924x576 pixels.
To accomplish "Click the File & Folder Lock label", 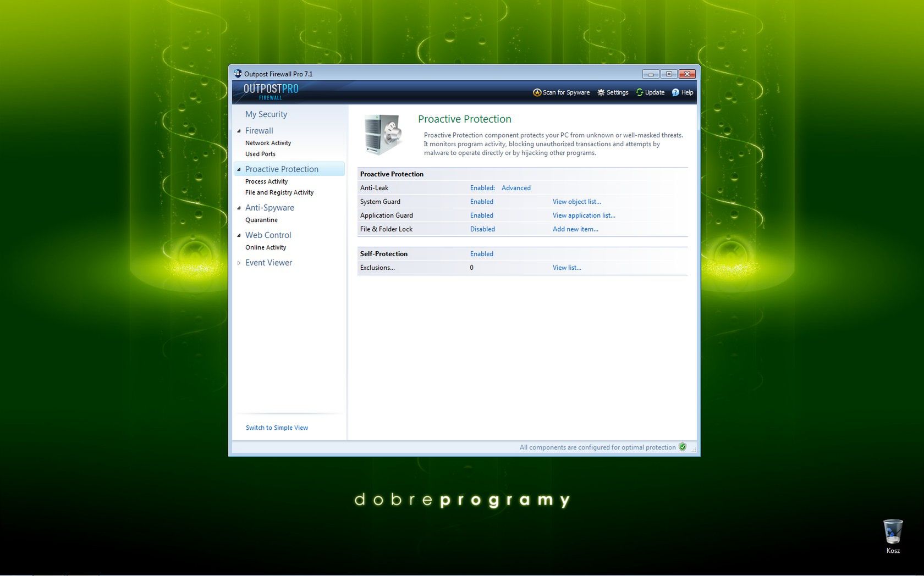I will [386, 229].
